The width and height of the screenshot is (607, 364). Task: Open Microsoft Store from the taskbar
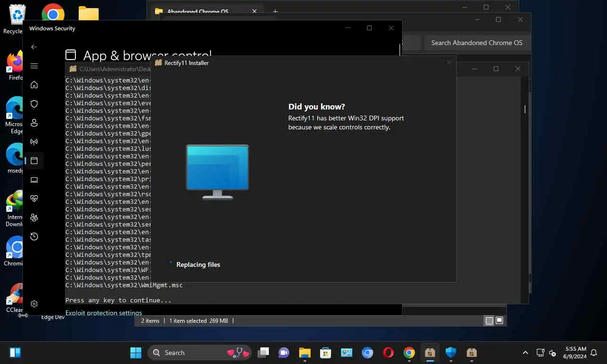[x=325, y=353]
